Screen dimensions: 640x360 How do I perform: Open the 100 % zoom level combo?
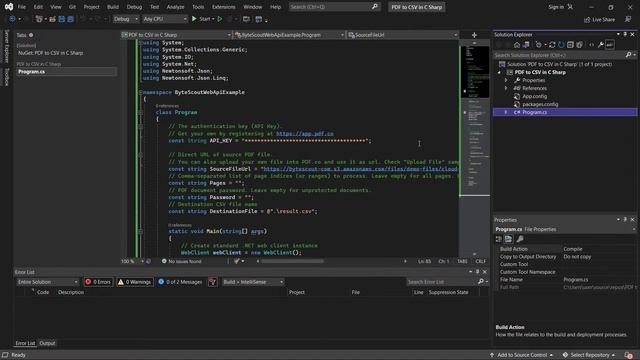(132, 261)
